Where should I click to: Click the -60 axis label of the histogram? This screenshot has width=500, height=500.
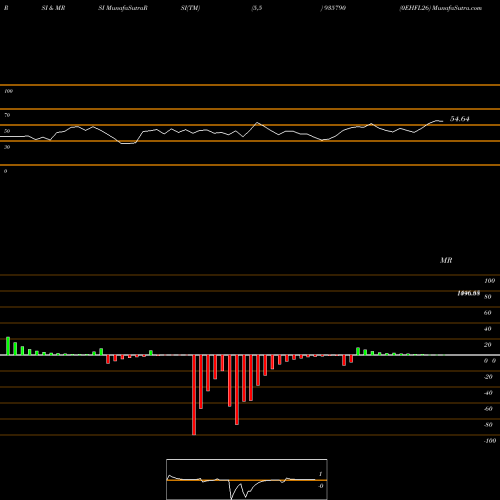[x=488, y=409]
